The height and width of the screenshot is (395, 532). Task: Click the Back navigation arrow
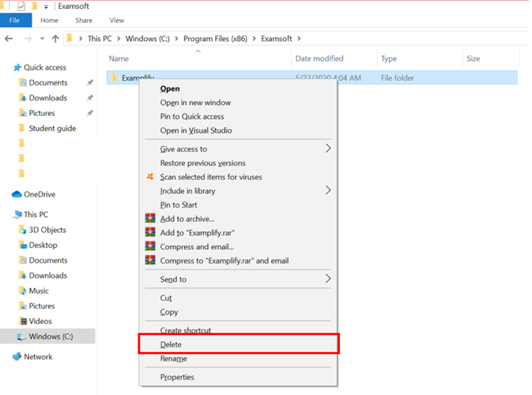(x=9, y=39)
